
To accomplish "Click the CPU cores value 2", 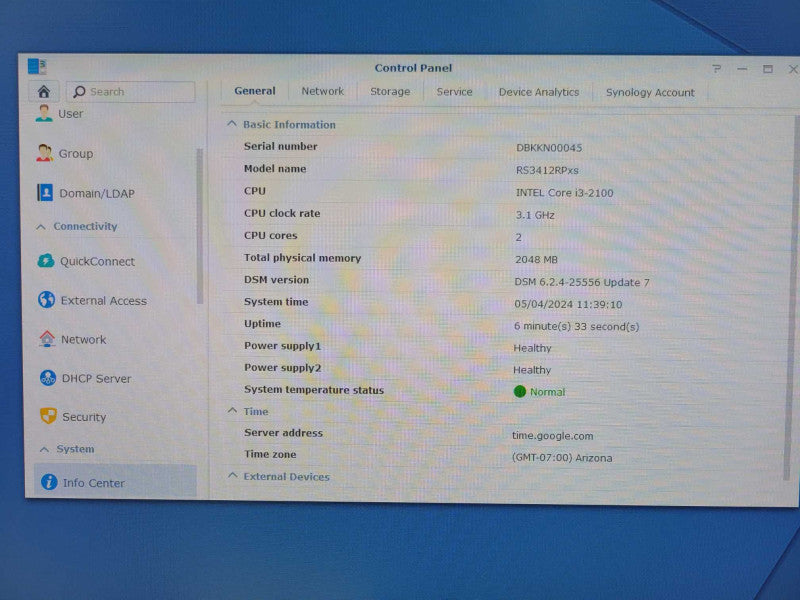I will 518,237.
